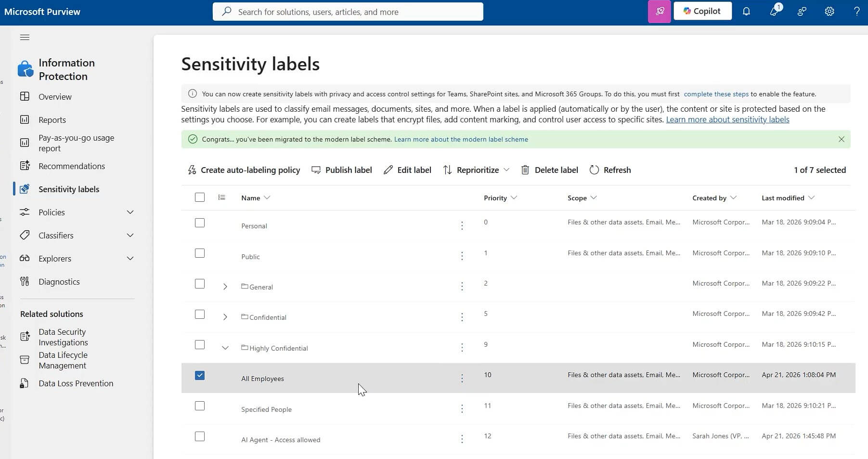The height and width of the screenshot is (459, 868).
Task: Open the notifications bell icon
Action: tap(746, 12)
